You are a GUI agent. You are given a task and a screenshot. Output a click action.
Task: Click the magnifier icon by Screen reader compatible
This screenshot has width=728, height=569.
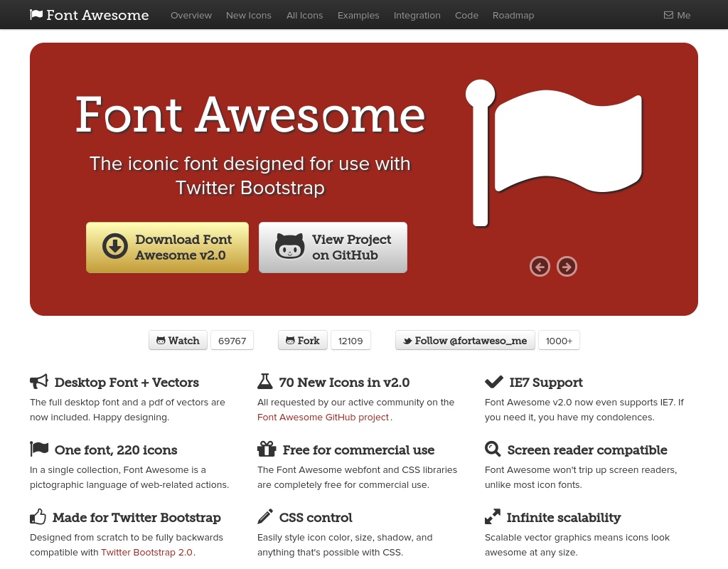click(x=493, y=450)
